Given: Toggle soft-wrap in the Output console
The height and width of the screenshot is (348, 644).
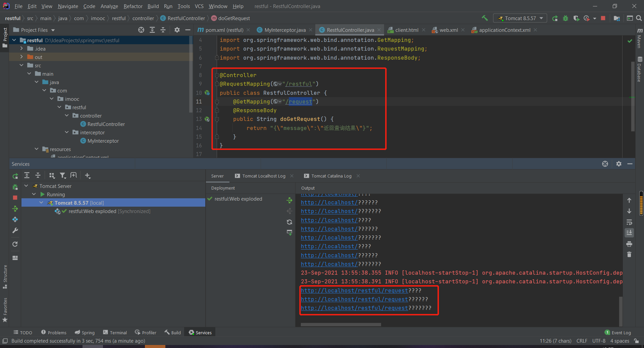Looking at the screenshot, I should (x=629, y=222).
